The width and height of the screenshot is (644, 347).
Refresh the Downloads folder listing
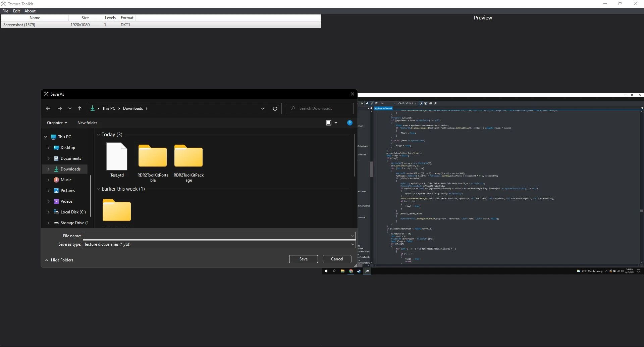[x=275, y=109]
